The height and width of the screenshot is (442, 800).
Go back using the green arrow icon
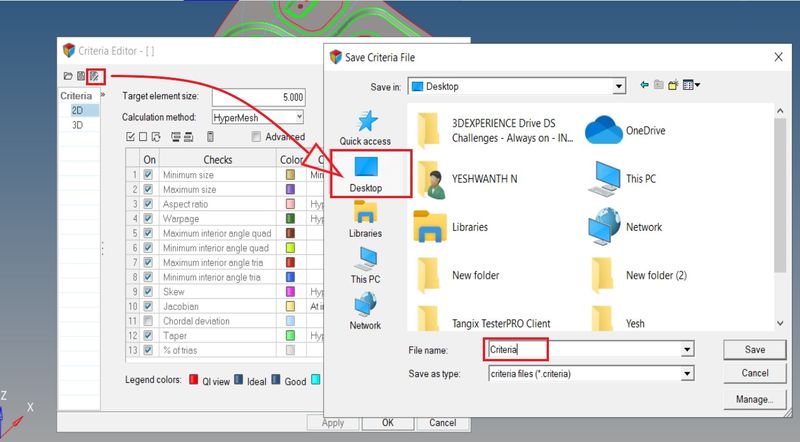pos(644,85)
